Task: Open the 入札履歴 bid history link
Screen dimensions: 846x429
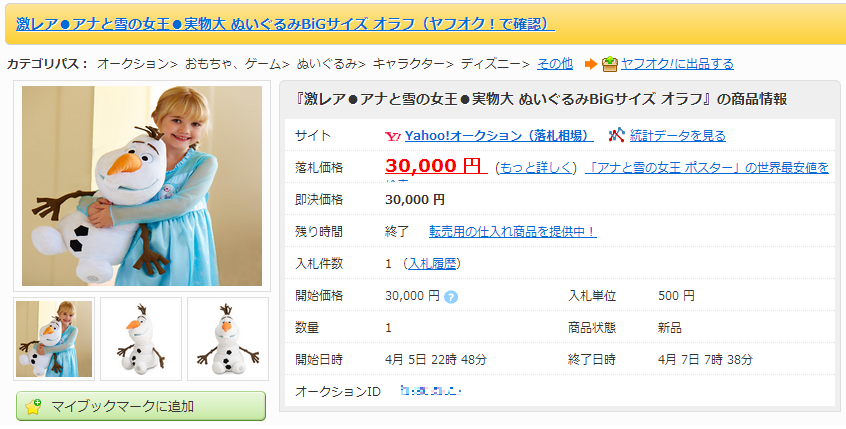Action: pyautogui.click(x=432, y=264)
